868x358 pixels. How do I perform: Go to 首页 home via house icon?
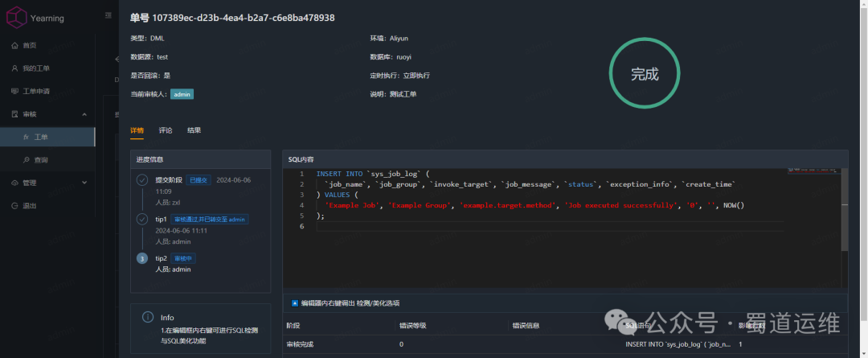point(15,45)
